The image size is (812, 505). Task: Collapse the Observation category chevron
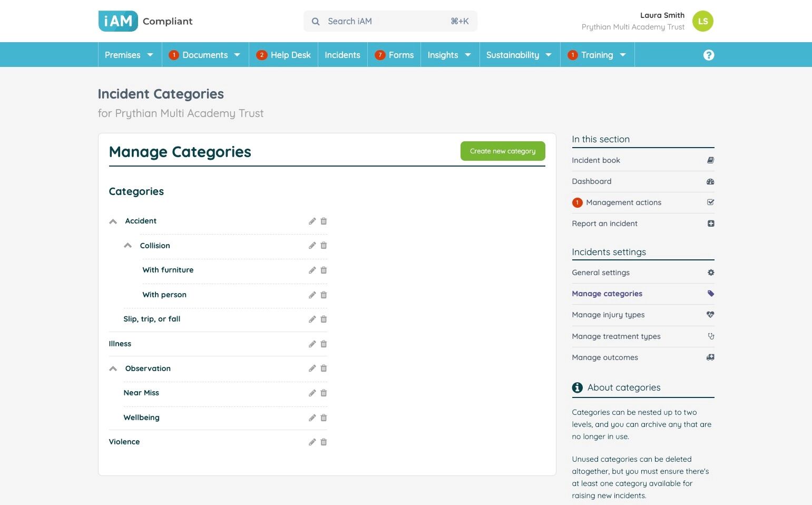click(x=113, y=368)
